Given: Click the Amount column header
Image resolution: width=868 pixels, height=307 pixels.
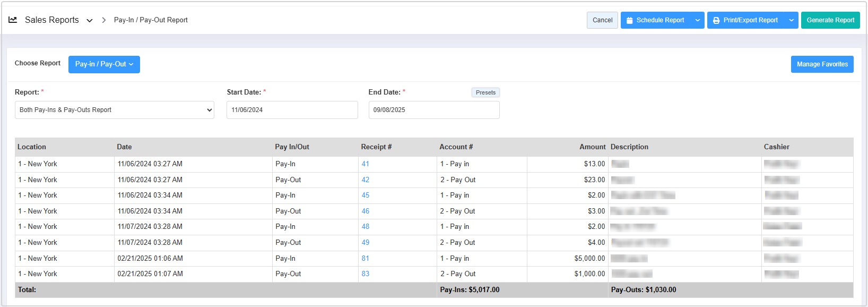Looking at the screenshot, I should pyautogui.click(x=592, y=147).
